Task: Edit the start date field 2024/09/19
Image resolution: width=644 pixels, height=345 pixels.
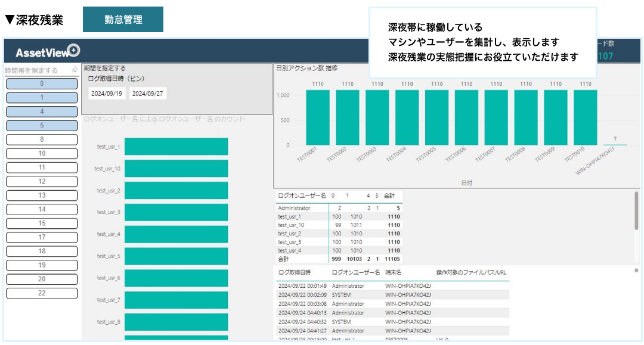Action: [x=107, y=94]
